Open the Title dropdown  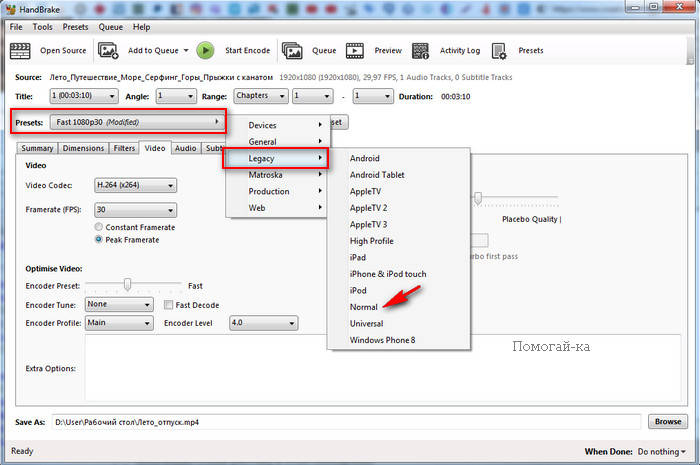tap(84, 95)
